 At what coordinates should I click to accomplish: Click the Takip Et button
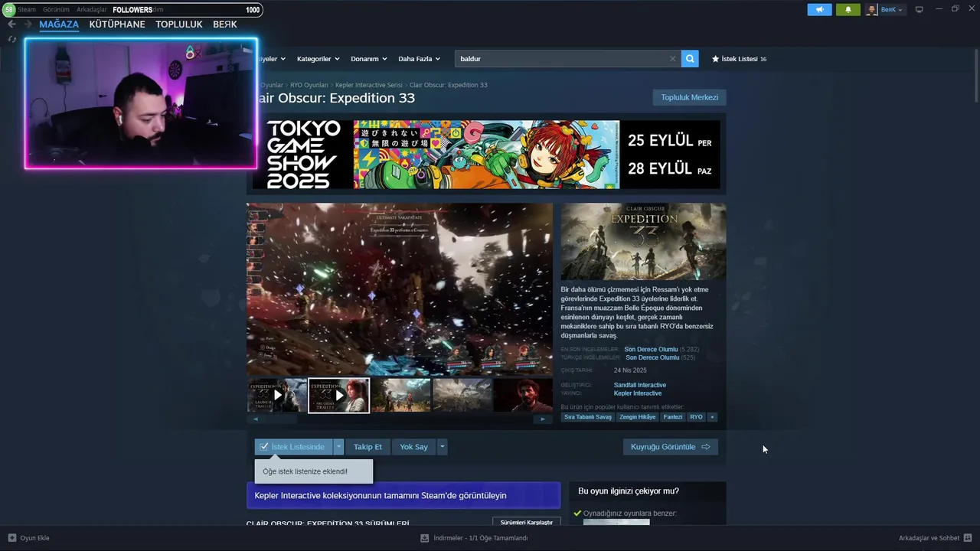pos(367,447)
